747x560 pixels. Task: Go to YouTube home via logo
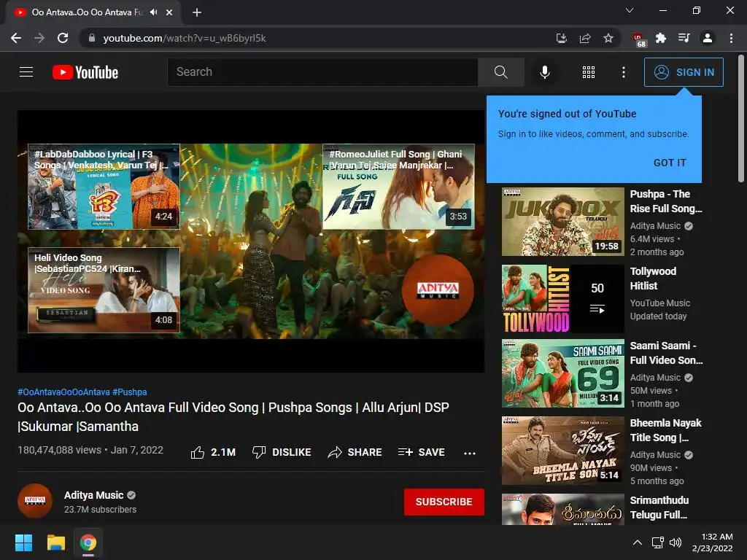tap(85, 72)
